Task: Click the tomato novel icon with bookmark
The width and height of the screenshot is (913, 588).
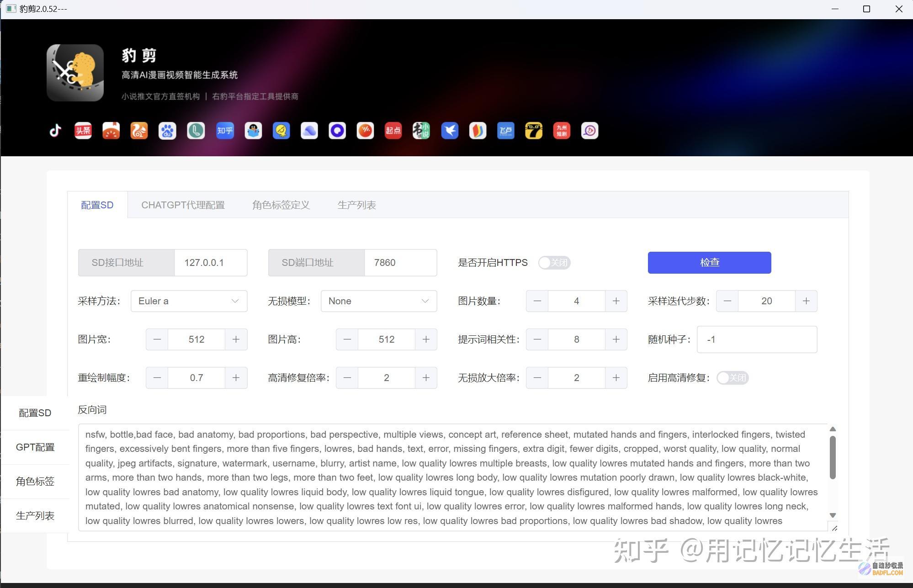Action: point(111,131)
